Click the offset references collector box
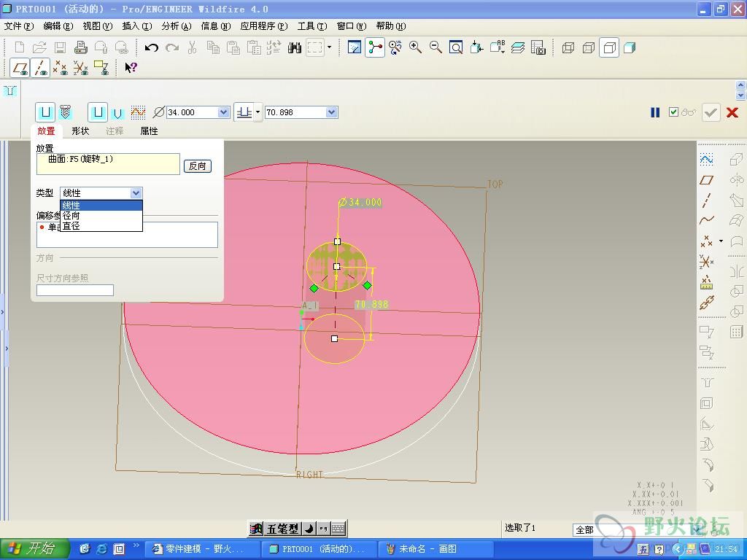 click(x=127, y=234)
